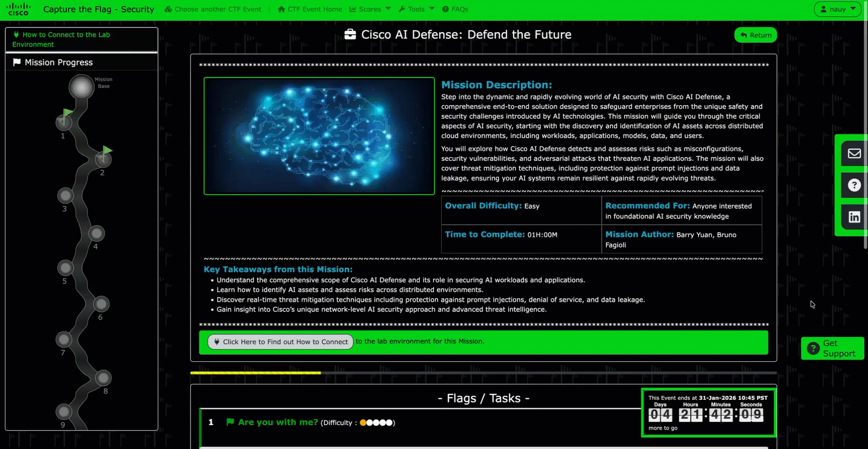Open the email envelope side icon
The height and width of the screenshot is (449, 868).
(x=854, y=154)
